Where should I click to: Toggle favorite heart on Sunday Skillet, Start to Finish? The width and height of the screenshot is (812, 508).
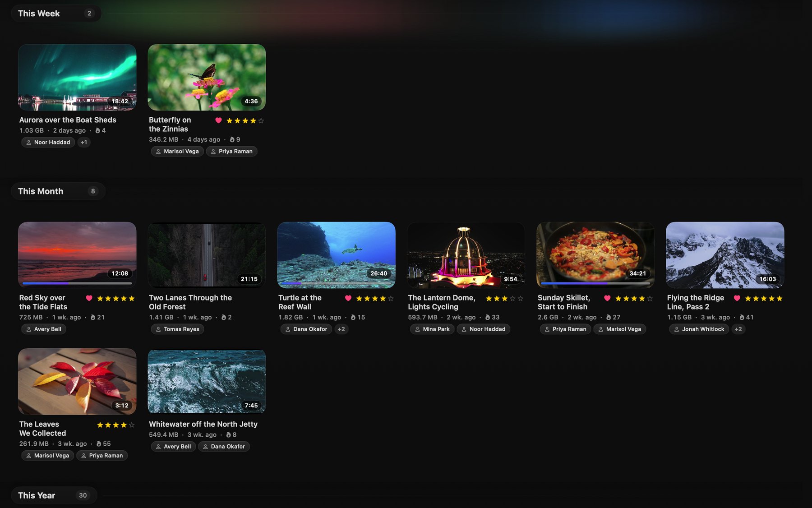[x=607, y=298]
